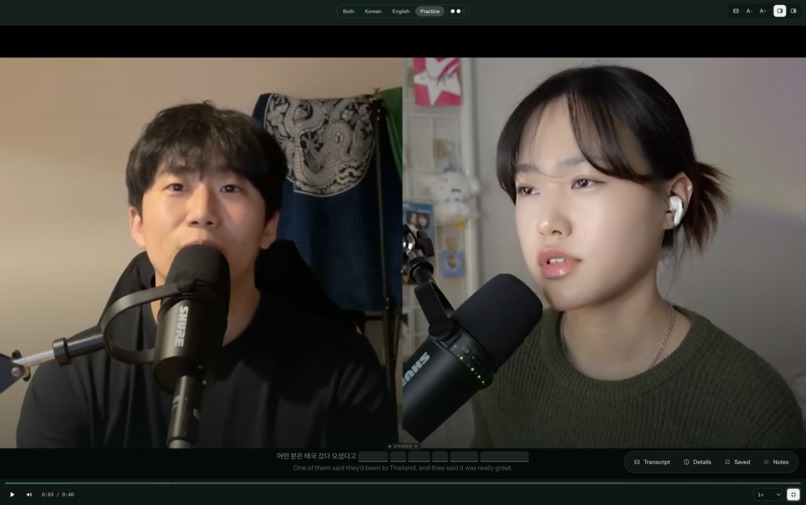The image size is (806, 505).
Task: Click the last blank word box in subtitle
Action: coord(504,456)
